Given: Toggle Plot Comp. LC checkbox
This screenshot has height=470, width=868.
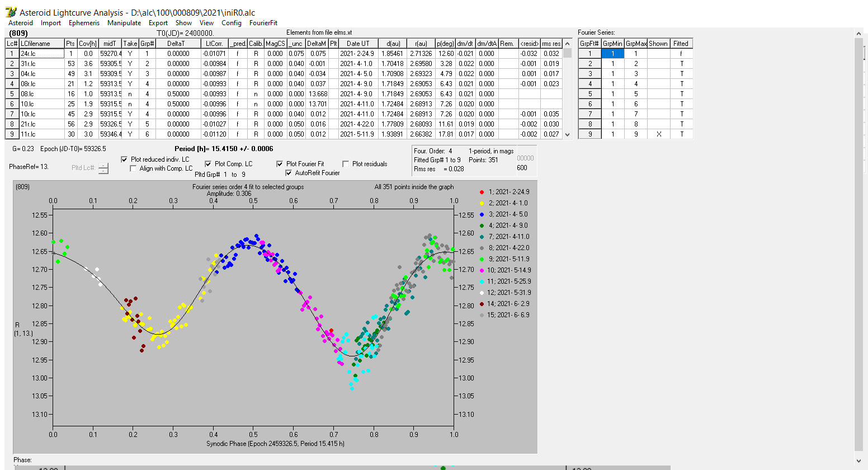Looking at the screenshot, I should pyautogui.click(x=208, y=164).
